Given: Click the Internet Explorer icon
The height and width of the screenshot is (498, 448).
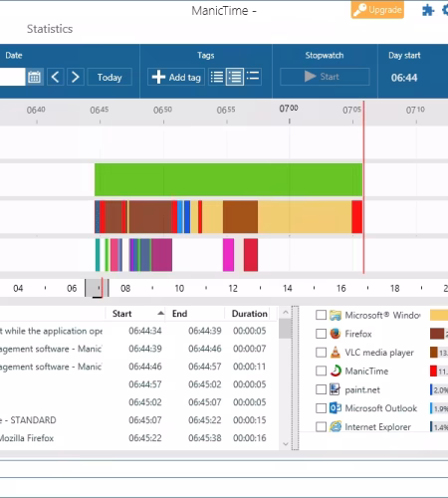Looking at the screenshot, I should pos(336,426).
